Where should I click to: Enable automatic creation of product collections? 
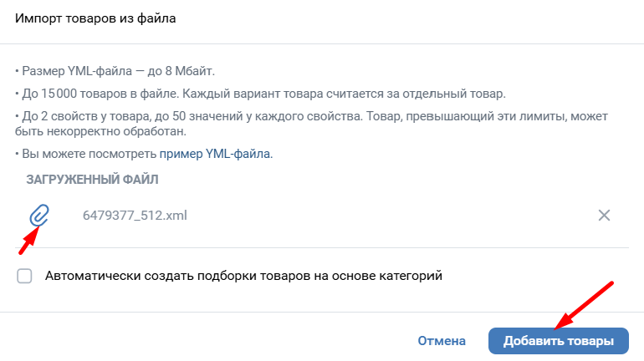[x=25, y=276]
